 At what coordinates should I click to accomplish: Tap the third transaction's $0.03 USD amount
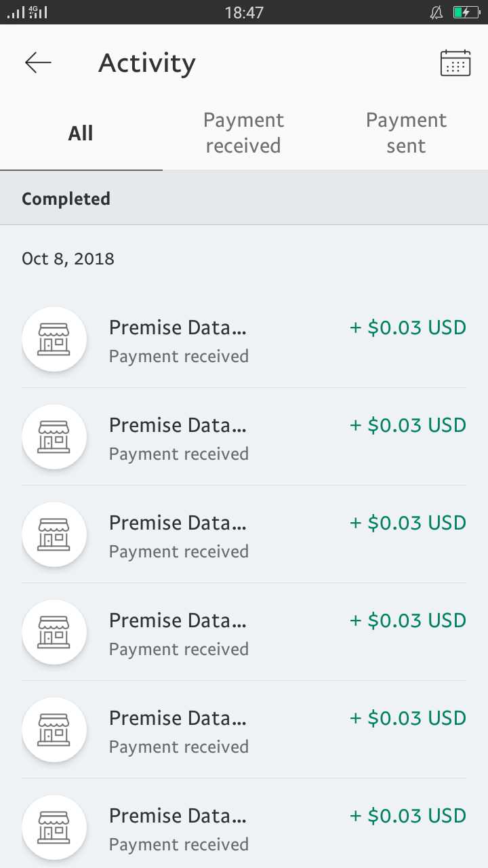pyautogui.click(x=408, y=524)
